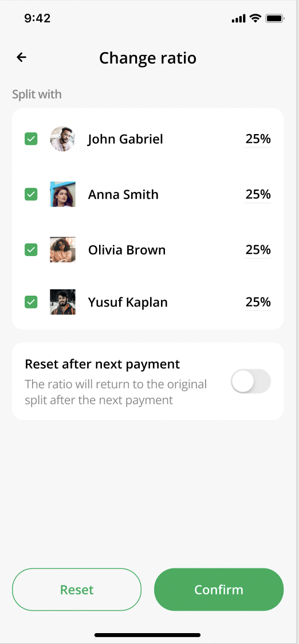Uncheck Anna Smith's checkbox
The height and width of the screenshot is (644, 299).
point(31,194)
